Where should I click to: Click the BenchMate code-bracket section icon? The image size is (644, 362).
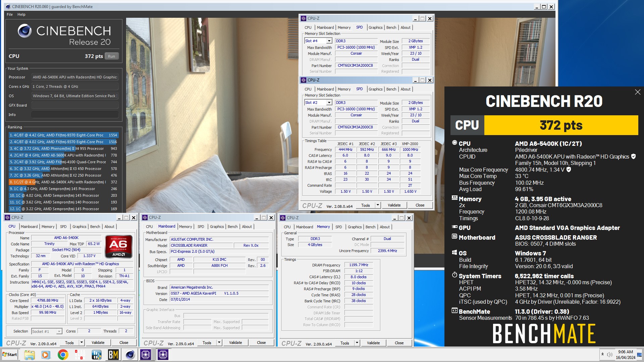(x=454, y=311)
